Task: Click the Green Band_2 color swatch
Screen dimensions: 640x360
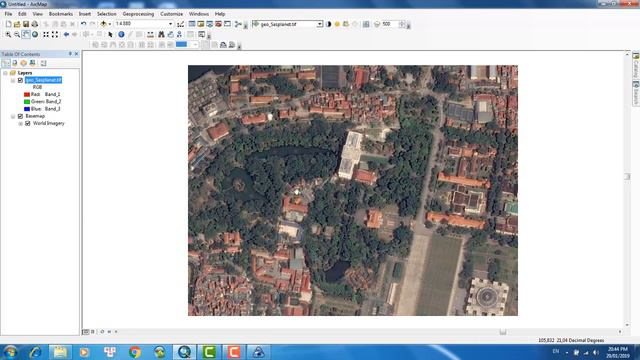Action: click(x=27, y=102)
